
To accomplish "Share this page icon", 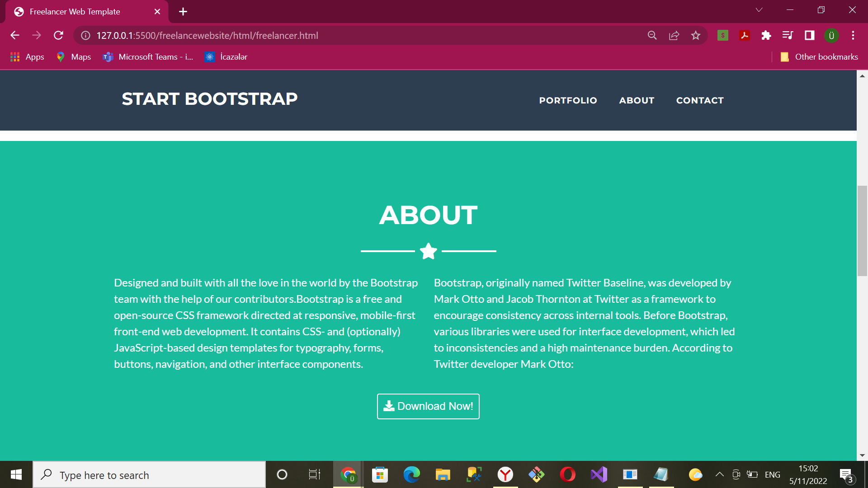I will click(674, 35).
